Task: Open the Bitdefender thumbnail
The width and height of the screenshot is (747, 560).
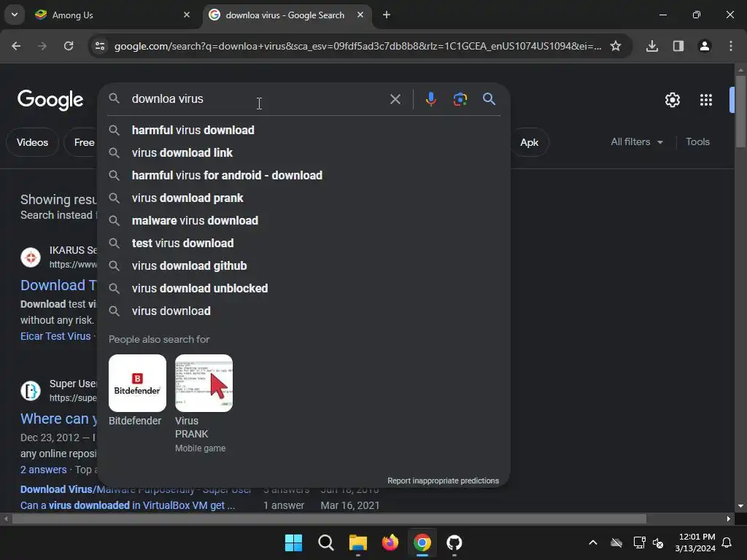Action: tap(137, 384)
